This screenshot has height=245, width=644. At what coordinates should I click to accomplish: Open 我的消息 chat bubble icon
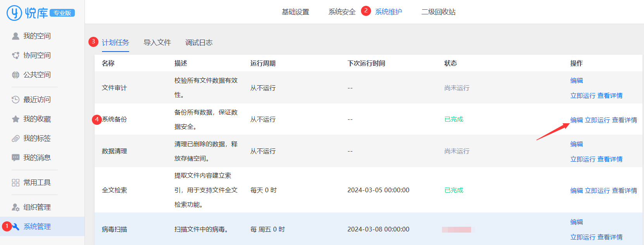[x=16, y=158]
